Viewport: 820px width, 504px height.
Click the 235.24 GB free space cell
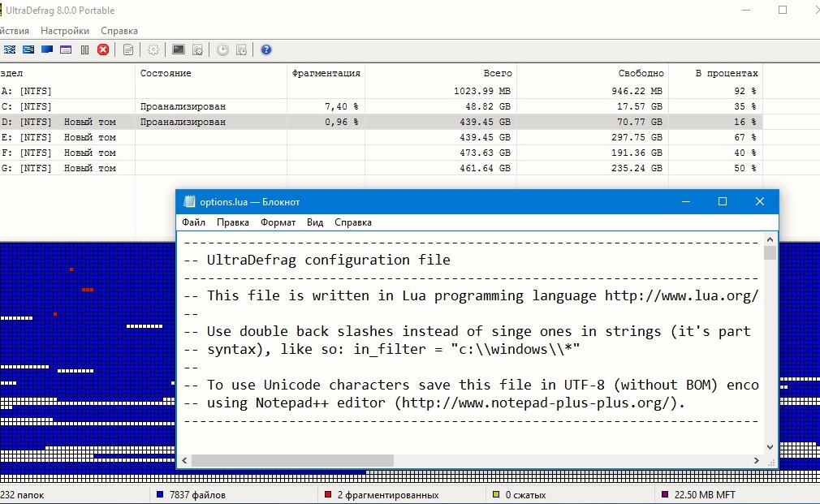pos(637,168)
